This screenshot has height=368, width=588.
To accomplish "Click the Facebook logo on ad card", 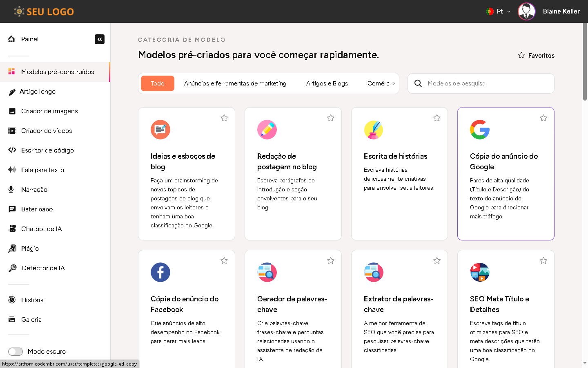I will 160,272.
